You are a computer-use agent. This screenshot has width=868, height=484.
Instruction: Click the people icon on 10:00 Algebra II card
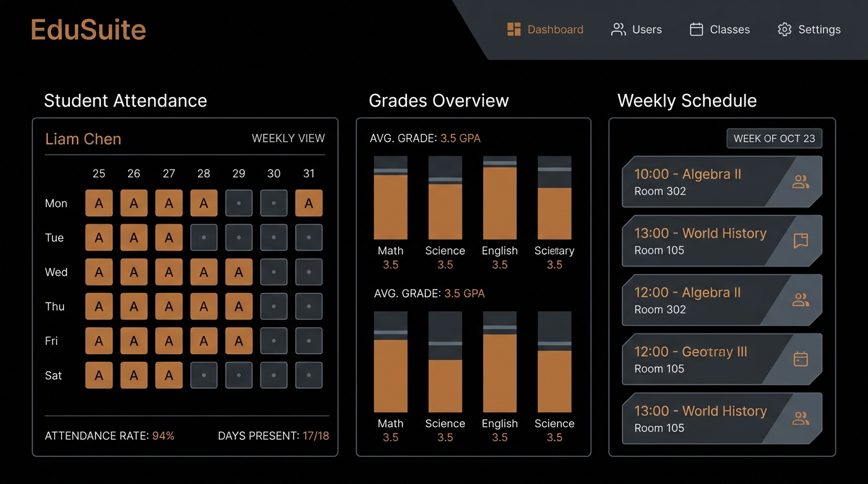coord(801,182)
